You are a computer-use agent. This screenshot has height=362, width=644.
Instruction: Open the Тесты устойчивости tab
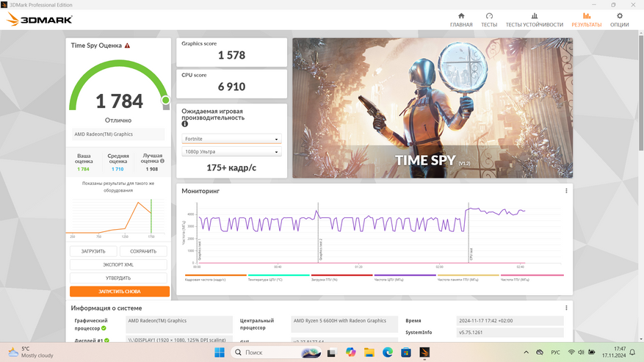pyautogui.click(x=535, y=20)
